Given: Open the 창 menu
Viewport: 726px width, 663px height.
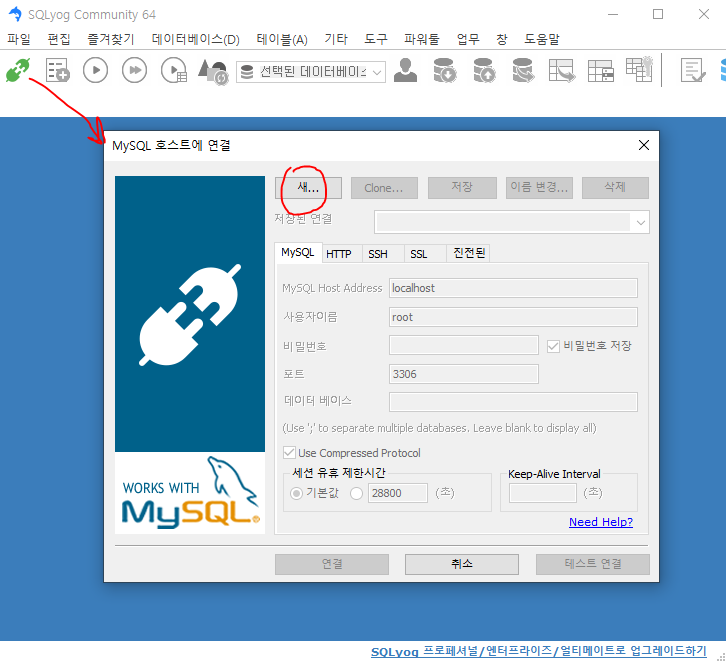Looking at the screenshot, I should click(502, 39).
